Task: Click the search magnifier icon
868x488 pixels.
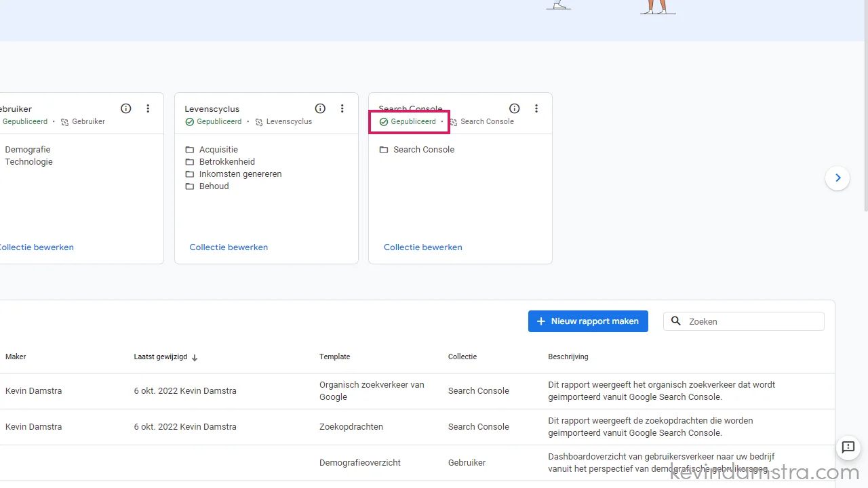Action: point(676,321)
